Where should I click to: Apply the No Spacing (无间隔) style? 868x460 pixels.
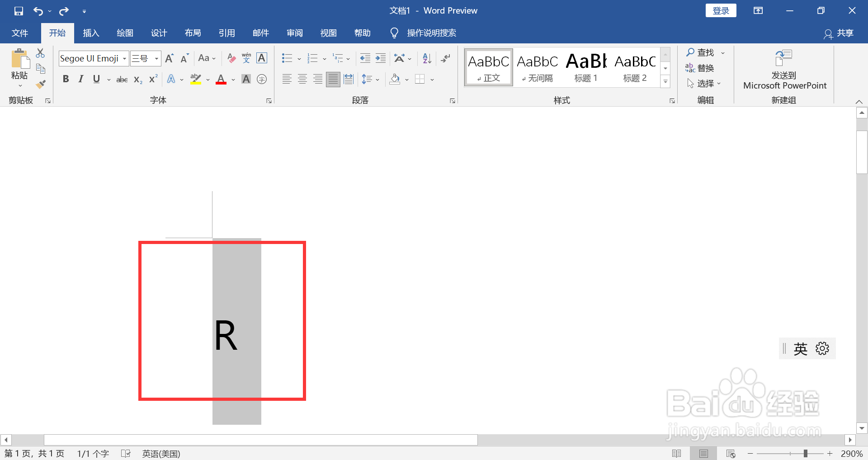[538, 68]
